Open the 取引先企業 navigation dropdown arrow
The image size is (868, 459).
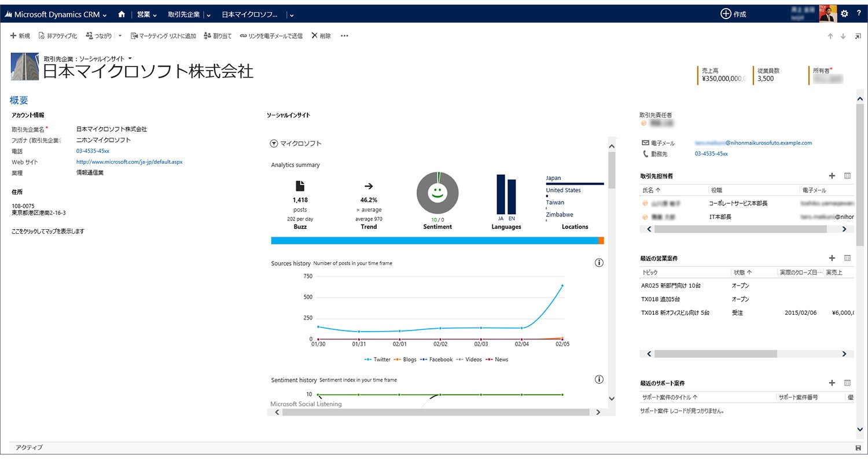coord(208,15)
